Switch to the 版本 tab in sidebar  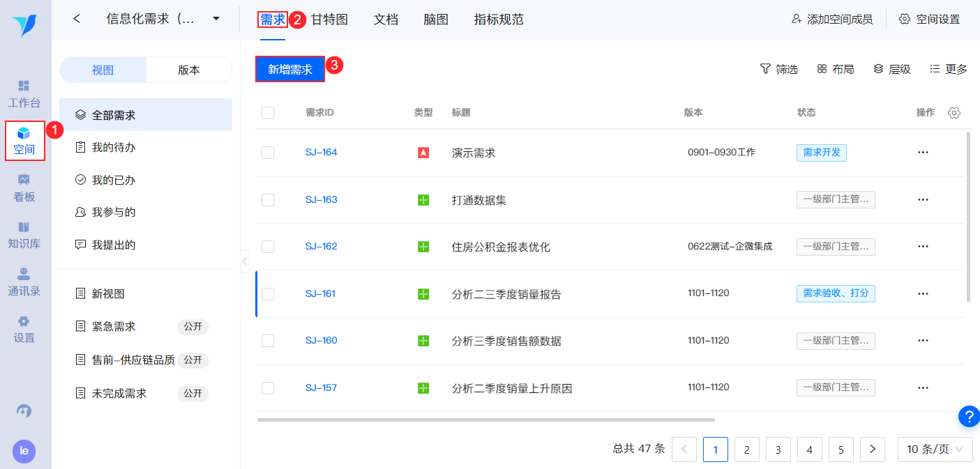click(x=189, y=70)
